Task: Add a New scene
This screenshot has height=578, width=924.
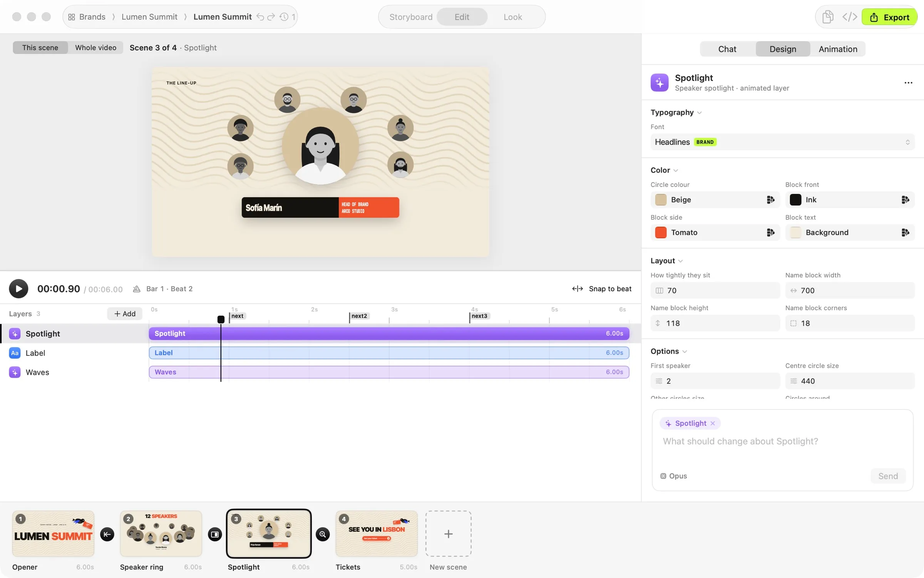Action: click(x=448, y=534)
